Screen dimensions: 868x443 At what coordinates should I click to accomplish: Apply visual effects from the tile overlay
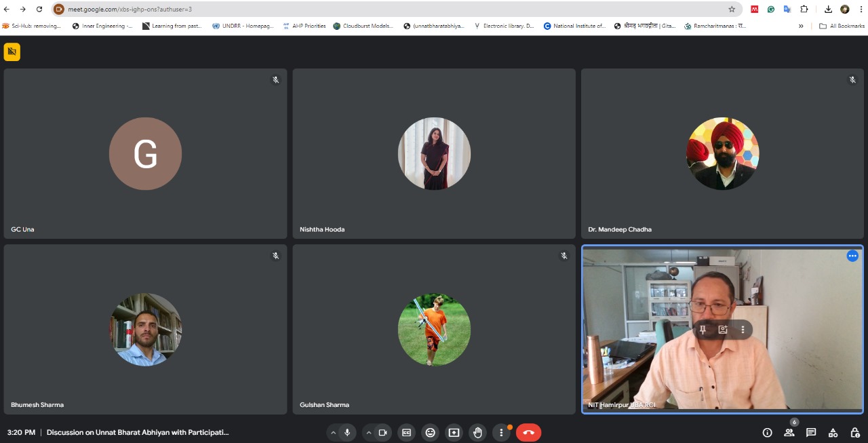(723, 330)
